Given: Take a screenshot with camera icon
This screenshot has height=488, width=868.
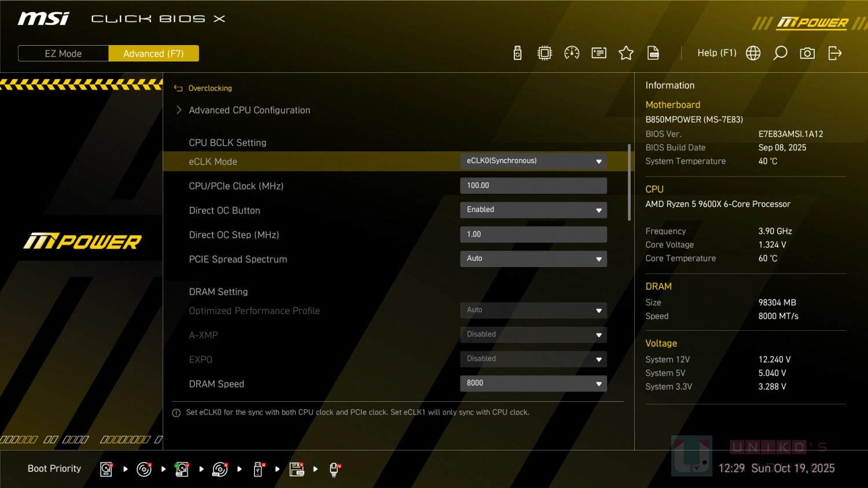Looking at the screenshot, I should click(x=807, y=53).
